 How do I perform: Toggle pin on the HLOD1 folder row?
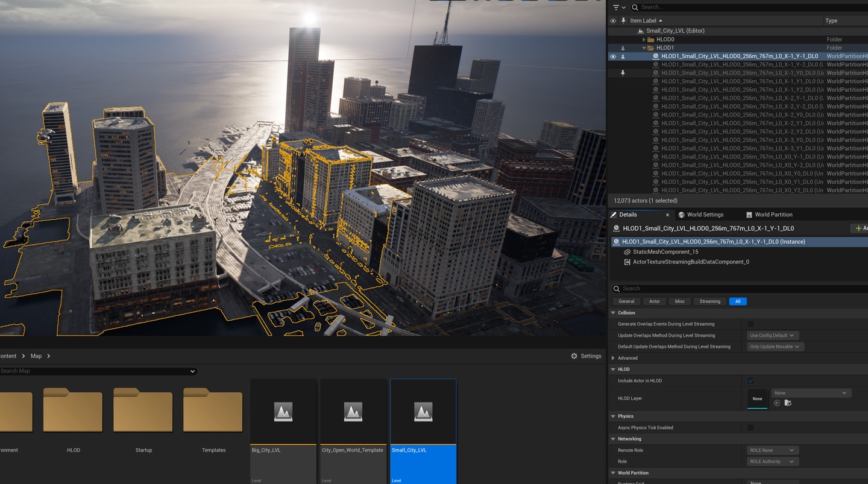tap(623, 48)
